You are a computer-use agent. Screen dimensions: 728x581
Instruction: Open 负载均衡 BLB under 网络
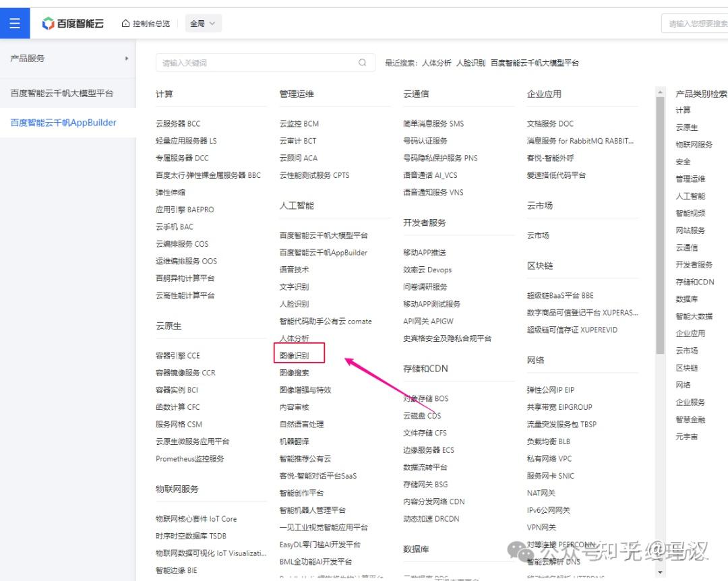click(x=547, y=441)
